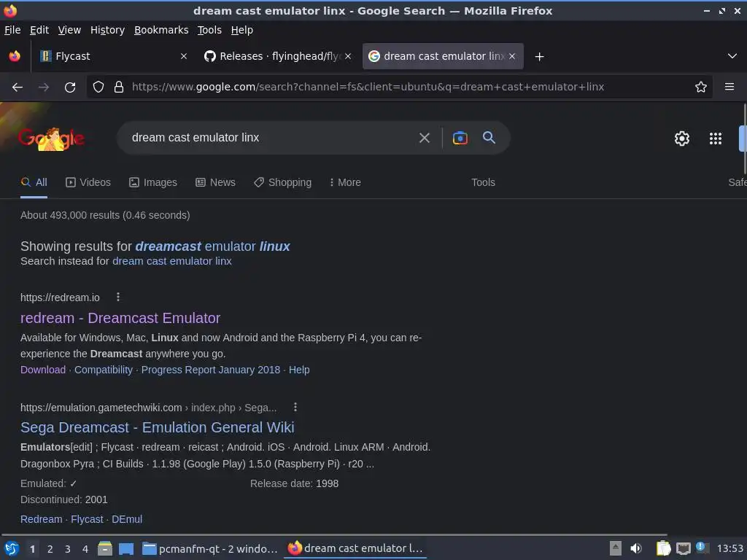Switch to News results
This screenshot has width=747, height=560.
tap(215, 182)
